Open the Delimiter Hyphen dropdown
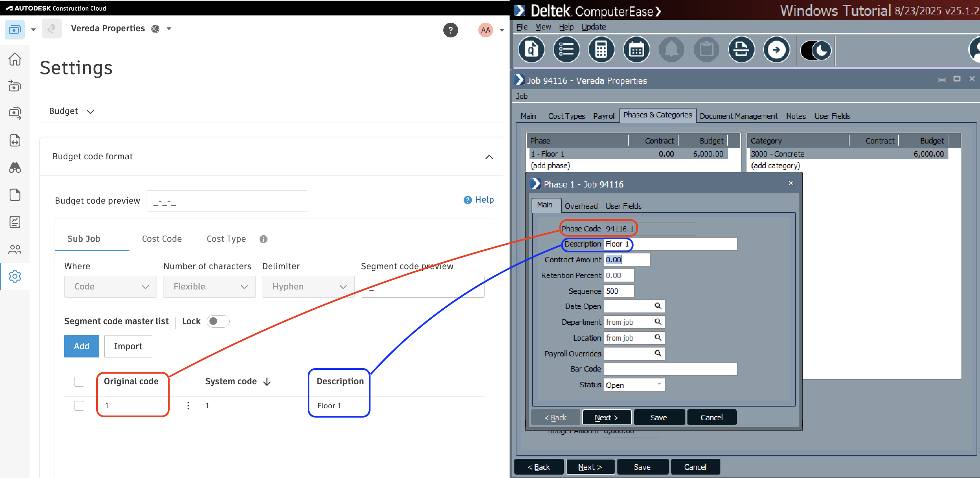Screen dimensions: 980x478 308,287
